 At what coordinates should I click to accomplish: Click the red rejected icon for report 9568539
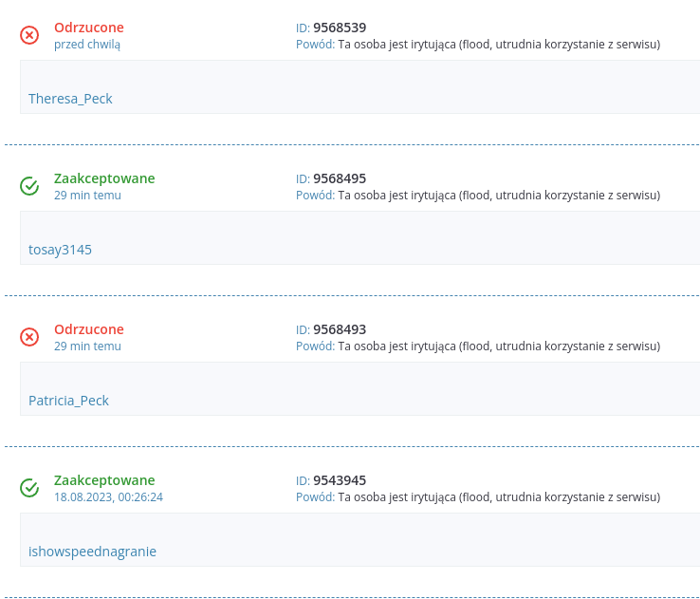pos(29,35)
